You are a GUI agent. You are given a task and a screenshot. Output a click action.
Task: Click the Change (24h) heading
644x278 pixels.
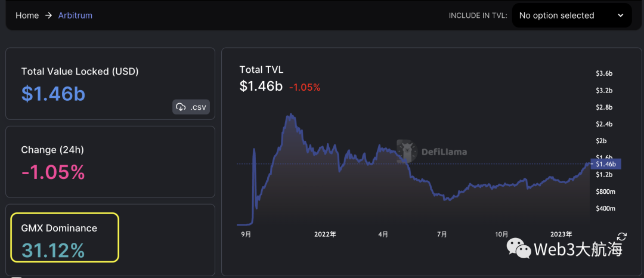click(x=52, y=150)
